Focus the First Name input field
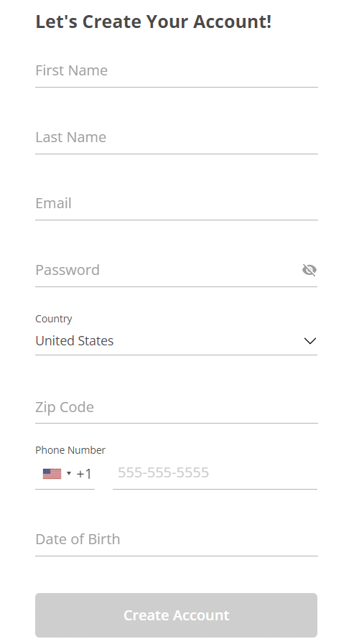This screenshot has height=644, width=354. [177, 70]
